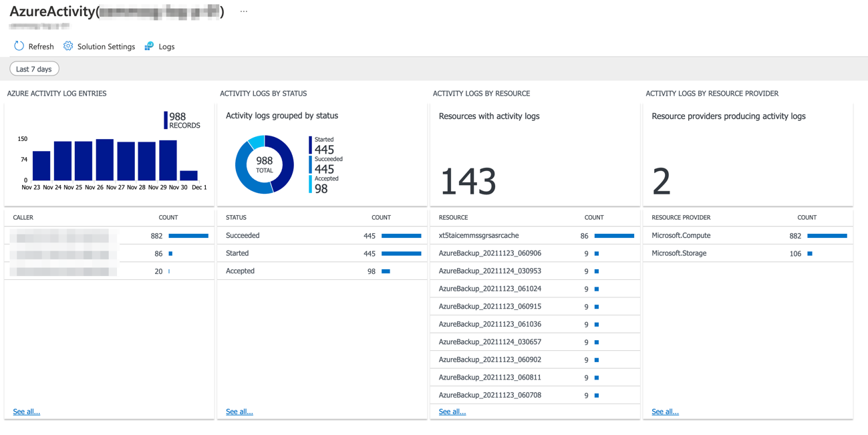Open See all under the Resource list
The image size is (868, 435).
(x=452, y=412)
